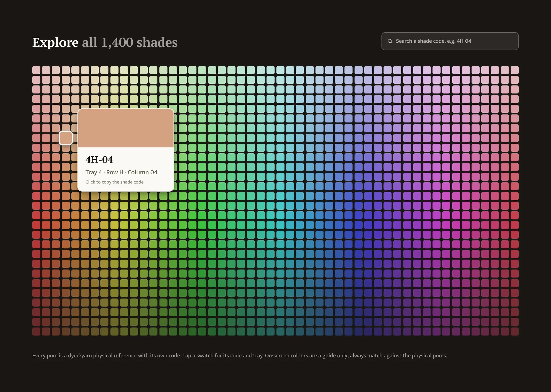Click the shade code search field
This screenshot has height=392, width=551.
[450, 41]
